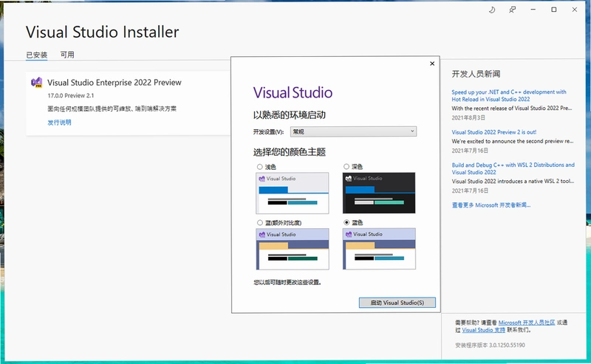Open the 开发设置 dropdown showing 常规

point(353,131)
